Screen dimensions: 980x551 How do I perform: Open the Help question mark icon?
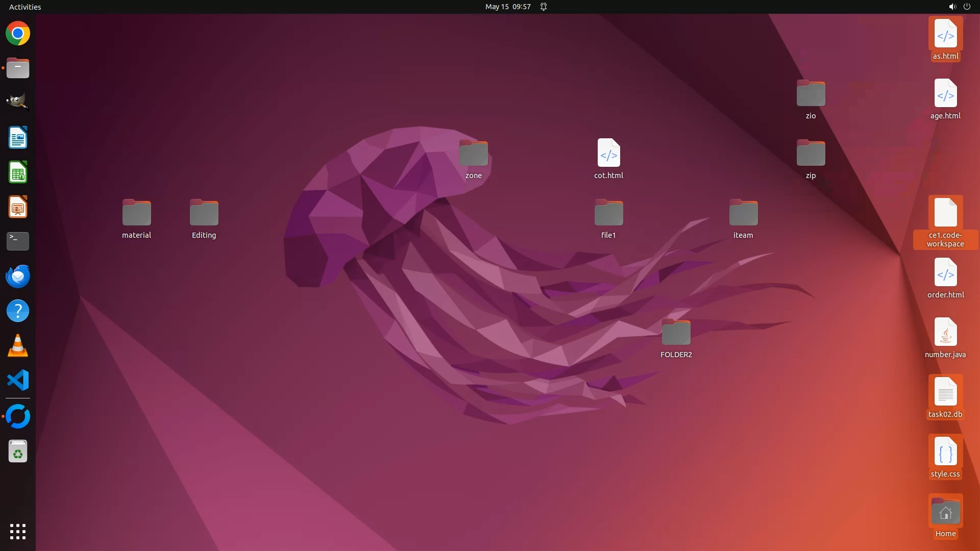coord(18,311)
